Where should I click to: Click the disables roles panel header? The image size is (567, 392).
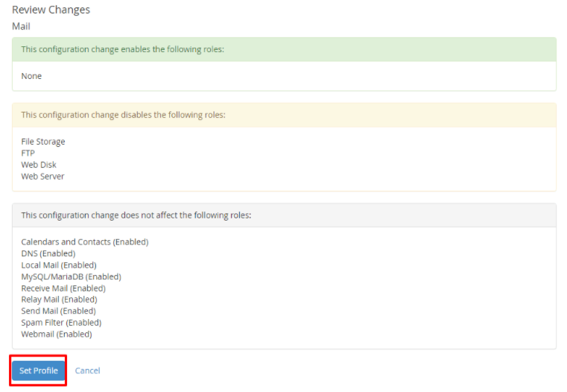284,115
